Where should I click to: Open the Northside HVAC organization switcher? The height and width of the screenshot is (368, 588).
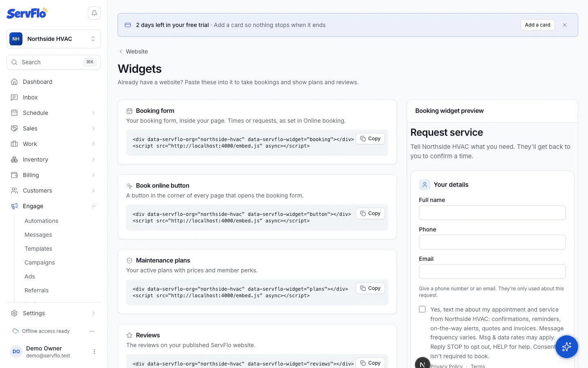point(53,39)
